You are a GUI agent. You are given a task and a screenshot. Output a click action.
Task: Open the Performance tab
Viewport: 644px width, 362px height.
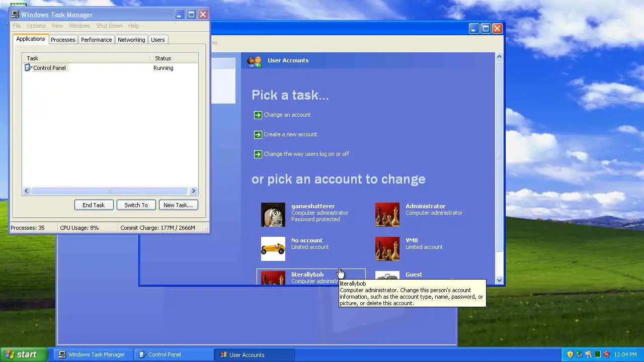97,40
